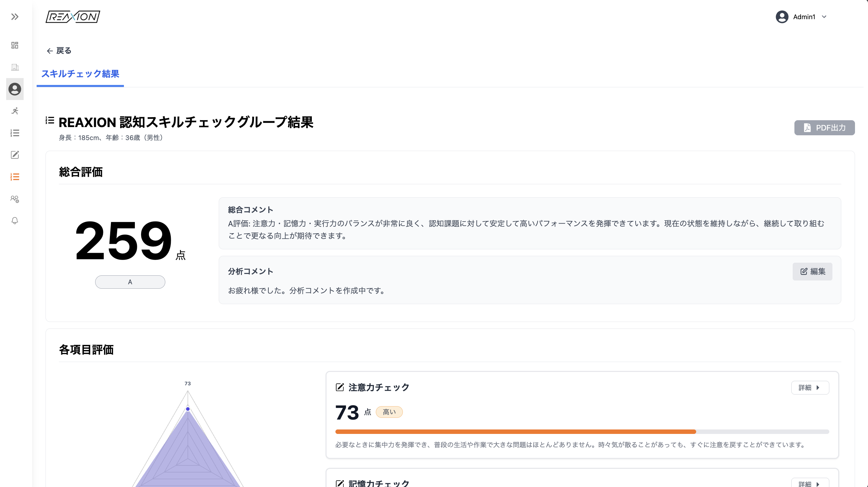Open the notifications bell
This screenshot has height=487, width=868.
pyautogui.click(x=14, y=221)
